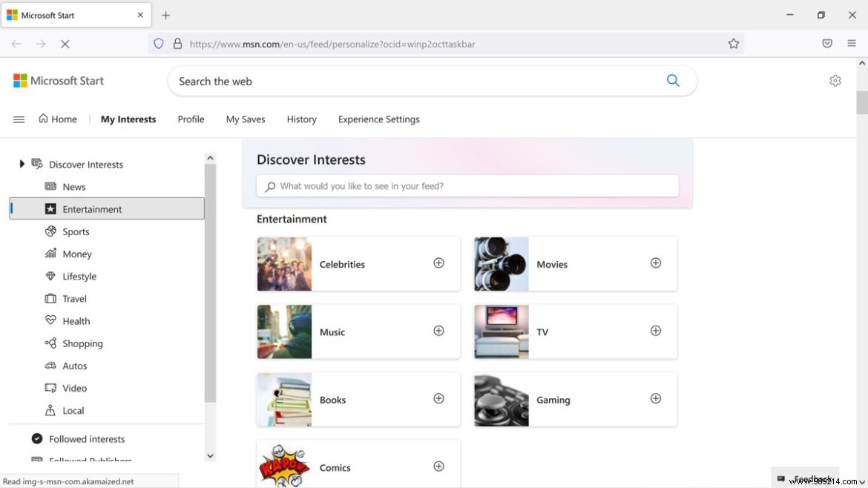This screenshot has width=868, height=488.
Task: Select the Local interests icon
Action: pyautogui.click(x=50, y=410)
